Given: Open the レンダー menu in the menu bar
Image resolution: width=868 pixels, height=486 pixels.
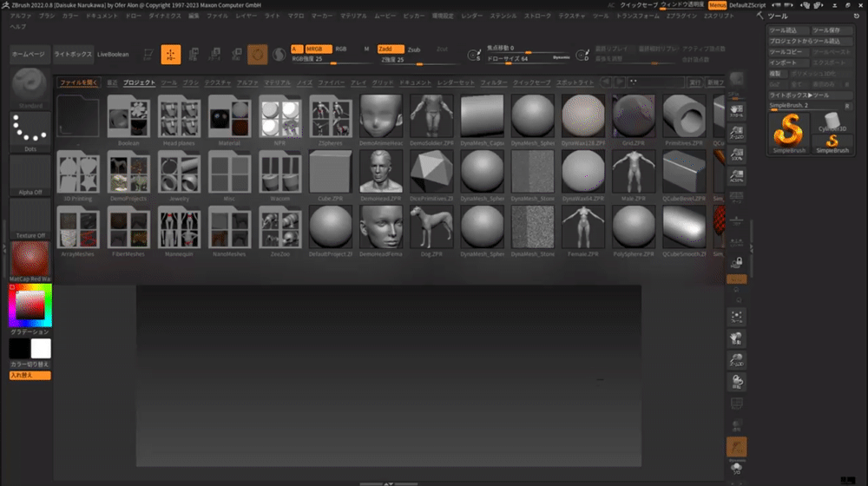Looking at the screenshot, I should click(472, 16).
